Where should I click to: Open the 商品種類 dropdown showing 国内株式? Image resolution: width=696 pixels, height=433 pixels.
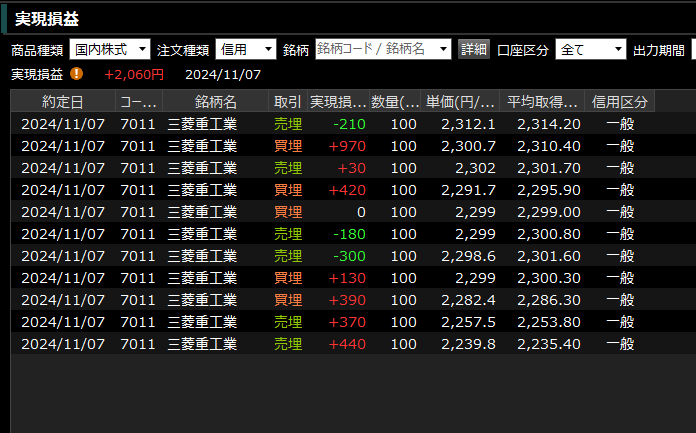pyautogui.click(x=110, y=49)
